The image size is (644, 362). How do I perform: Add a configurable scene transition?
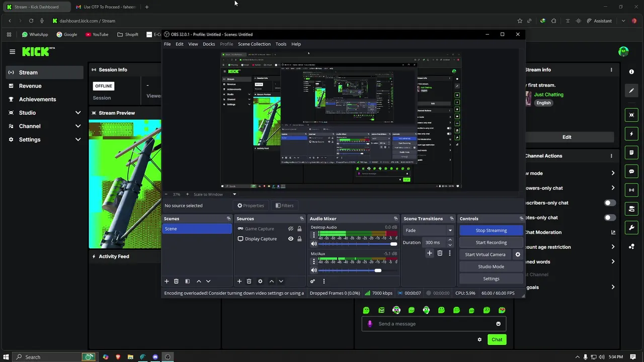(430, 253)
